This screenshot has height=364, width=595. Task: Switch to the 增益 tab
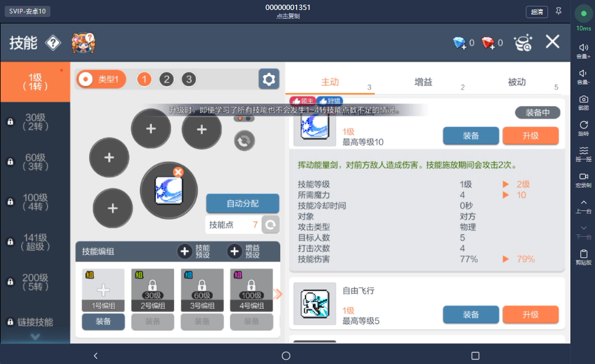pyautogui.click(x=423, y=82)
